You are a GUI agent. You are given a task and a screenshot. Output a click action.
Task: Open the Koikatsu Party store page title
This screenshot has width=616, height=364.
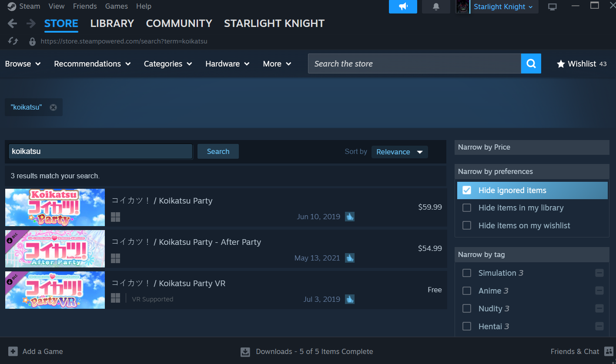click(x=162, y=201)
